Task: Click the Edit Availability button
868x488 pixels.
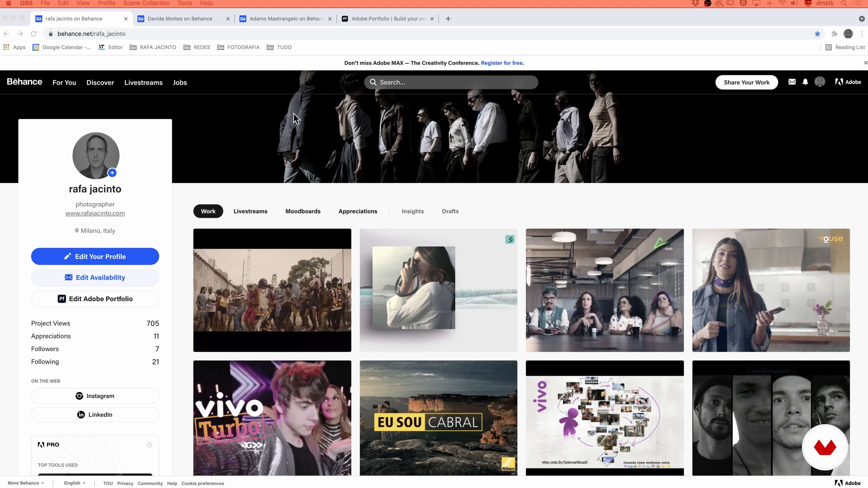Action: [95, 277]
